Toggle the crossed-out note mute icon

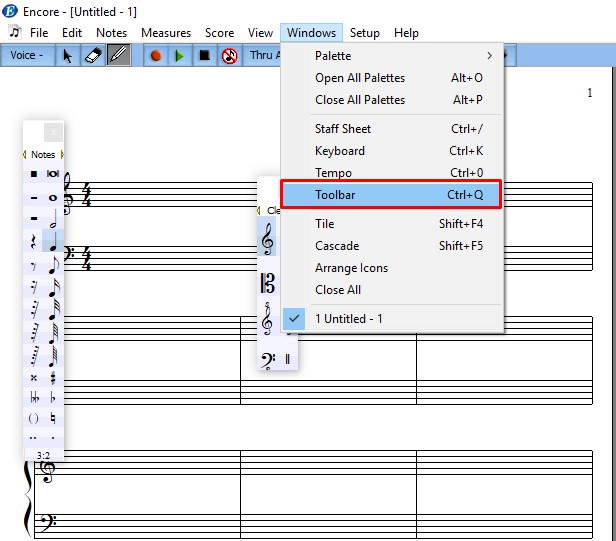click(229, 55)
